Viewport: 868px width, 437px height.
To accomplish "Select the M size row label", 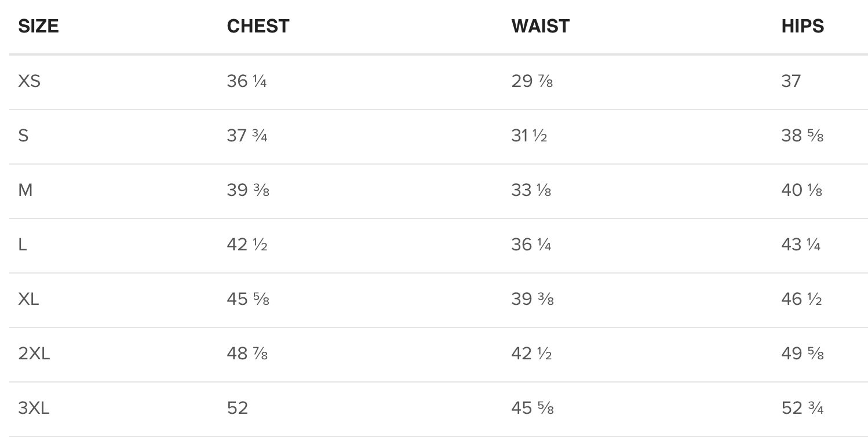I will [x=25, y=190].
